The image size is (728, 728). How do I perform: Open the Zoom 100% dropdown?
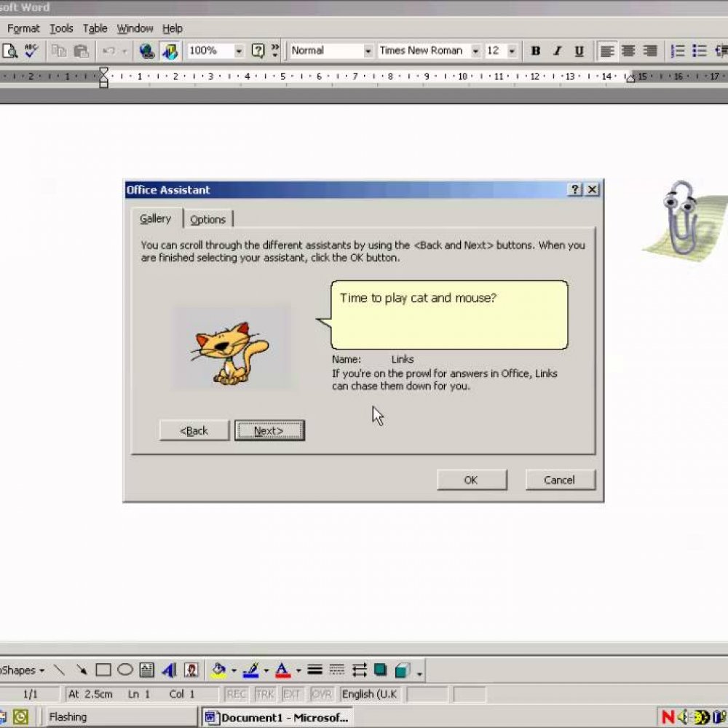(238, 51)
